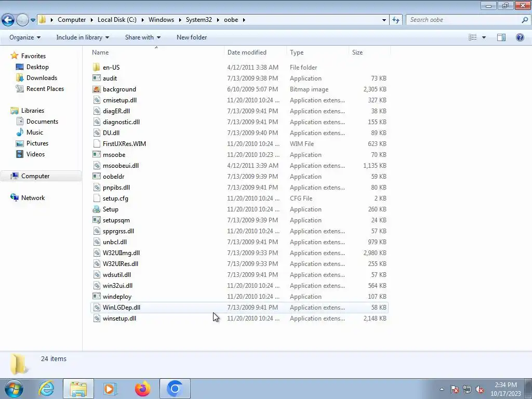The width and height of the screenshot is (532, 399).
Task: Click the Back navigation arrow
Action: (8, 20)
